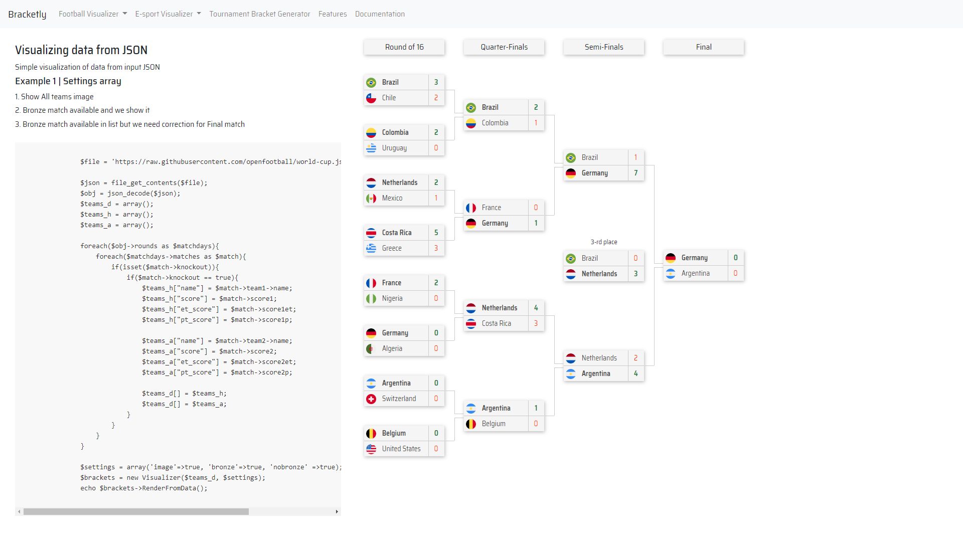This screenshot has height=560, width=963.
Task: Open the Documentation link
Action: pyautogui.click(x=380, y=14)
